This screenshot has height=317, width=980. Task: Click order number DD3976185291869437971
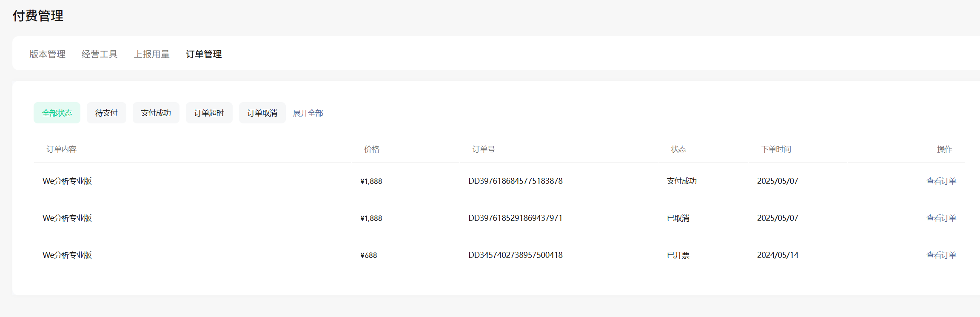coord(516,218)
